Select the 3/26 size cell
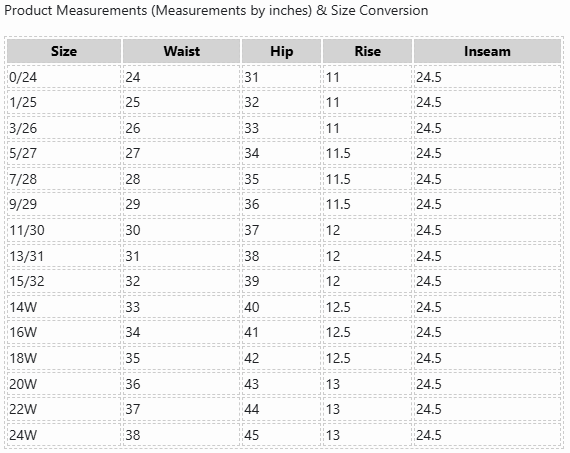570x453 pixels. pyautogui.click(x=64, y=128)
